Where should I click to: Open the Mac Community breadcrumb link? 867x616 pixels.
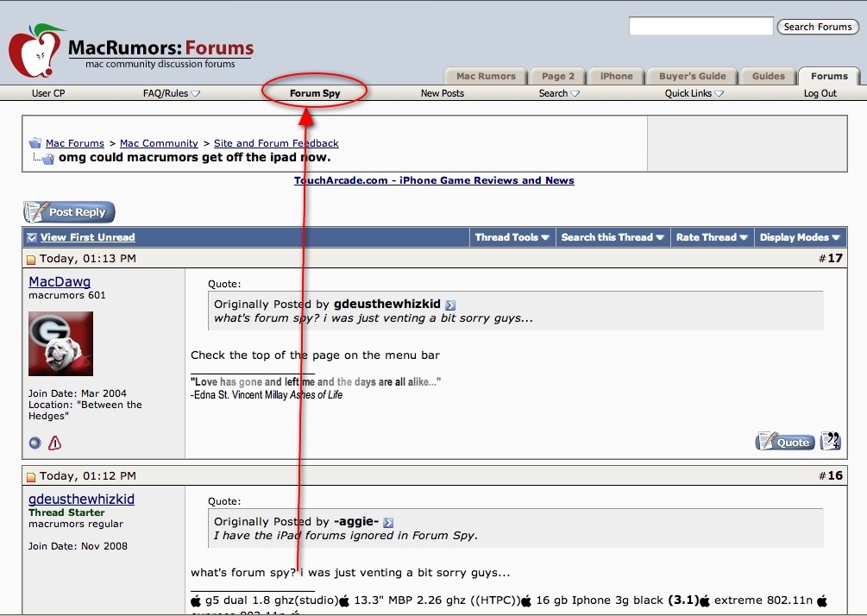159,143
